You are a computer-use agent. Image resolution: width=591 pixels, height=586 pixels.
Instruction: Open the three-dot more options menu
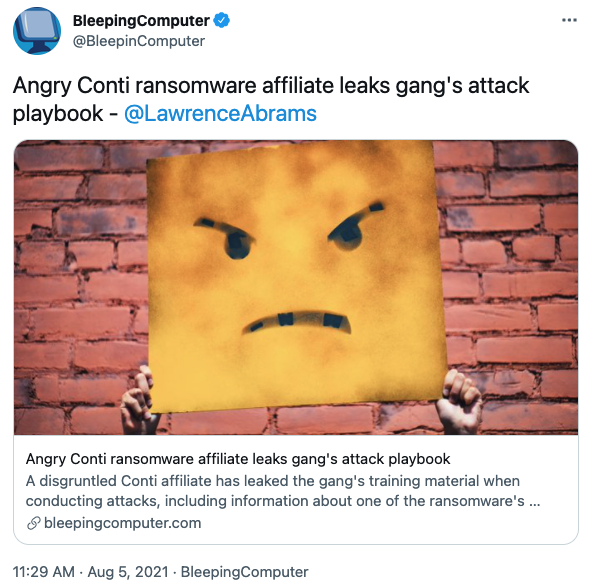[x=569, y=20]
